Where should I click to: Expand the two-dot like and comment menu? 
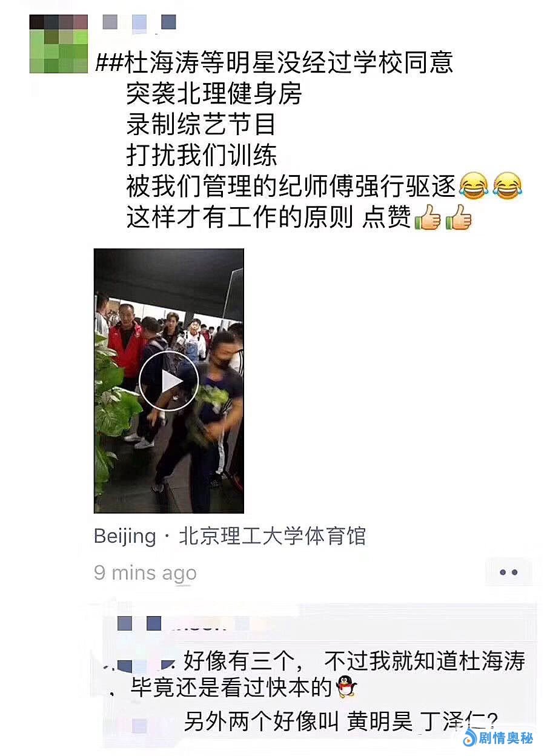click(x=508, y=572)
